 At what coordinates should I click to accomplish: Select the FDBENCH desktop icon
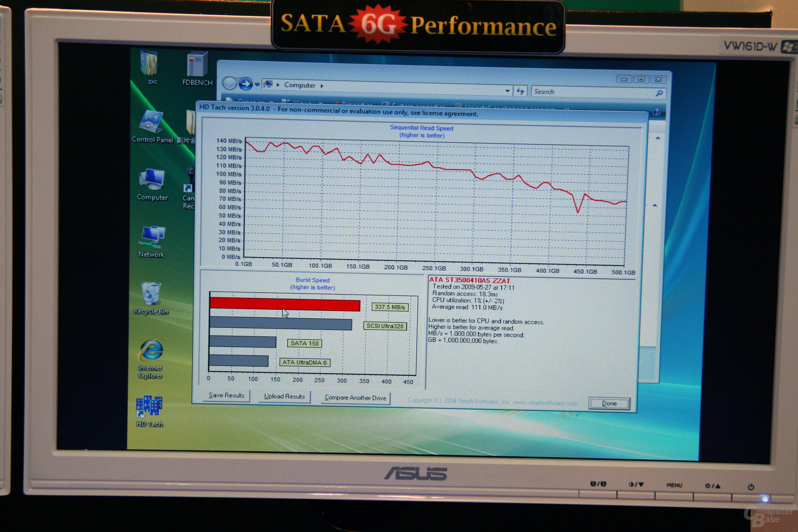(x=198, y=68)
